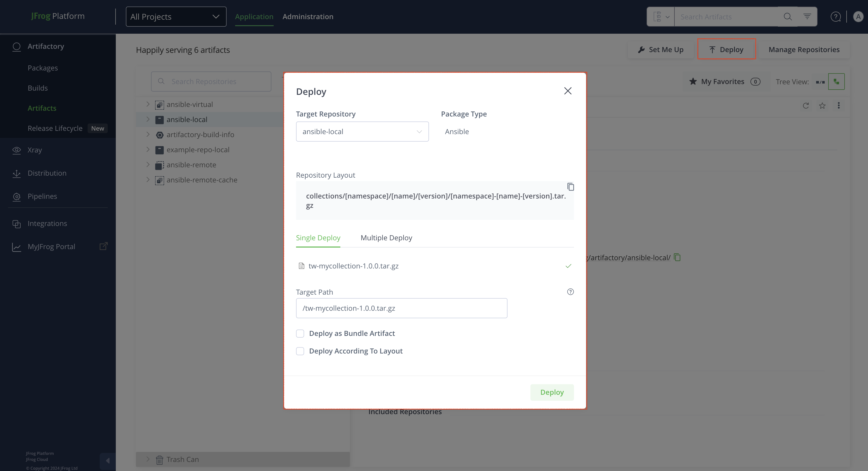The image size is (868, 471).
Task: Copy the repository layout path
Action: 570,187
